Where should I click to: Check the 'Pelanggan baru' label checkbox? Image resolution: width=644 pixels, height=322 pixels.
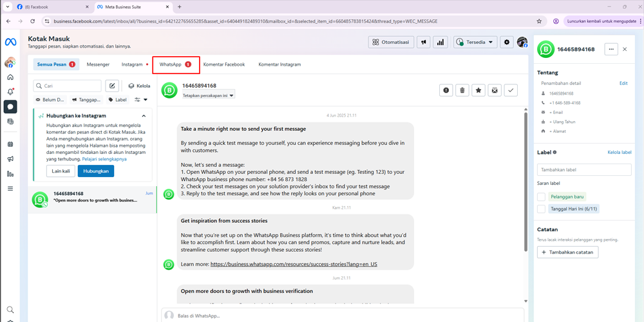[542, 197]
